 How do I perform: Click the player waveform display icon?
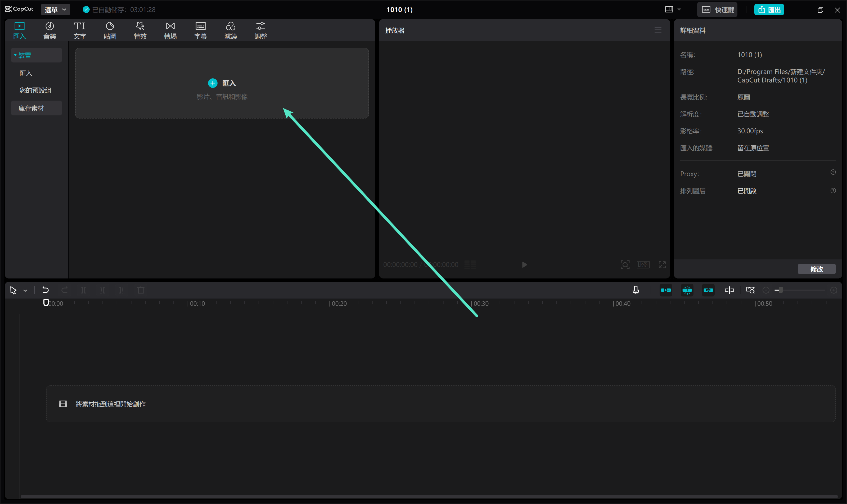(x=470, y=264)
